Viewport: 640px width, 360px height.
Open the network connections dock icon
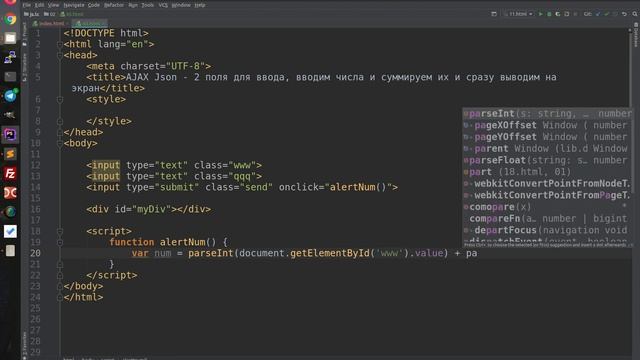click(10, 57)
